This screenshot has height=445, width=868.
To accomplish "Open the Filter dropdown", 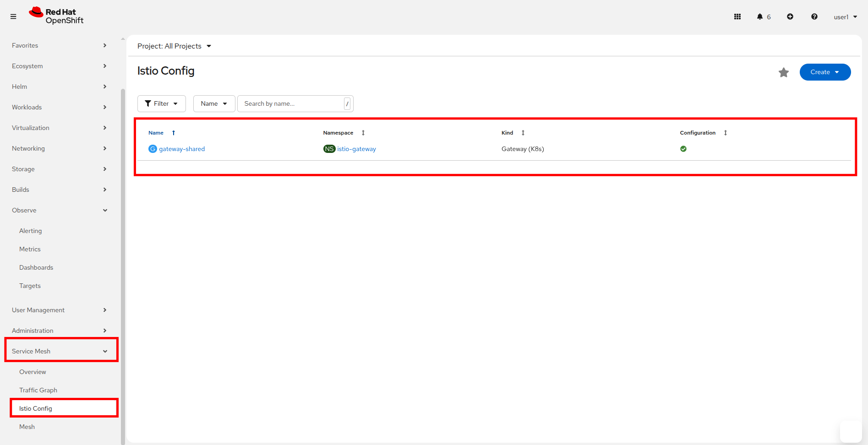I will (x=161, y=103).
